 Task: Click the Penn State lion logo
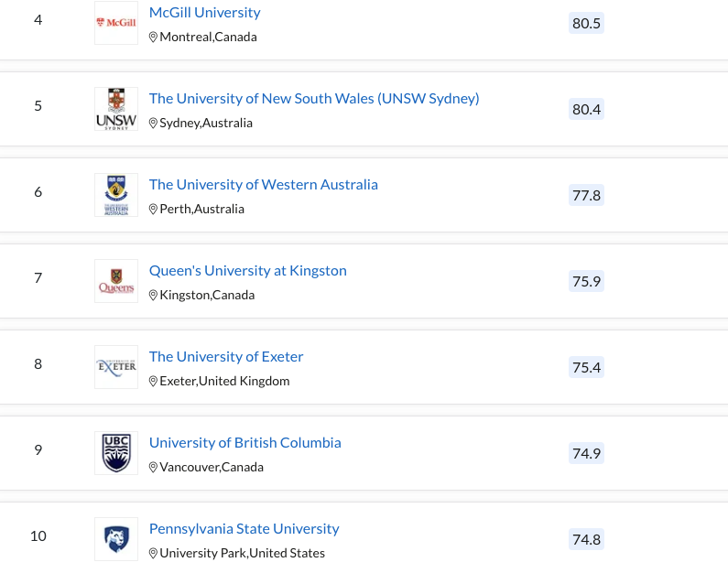[x=116, y=539]
